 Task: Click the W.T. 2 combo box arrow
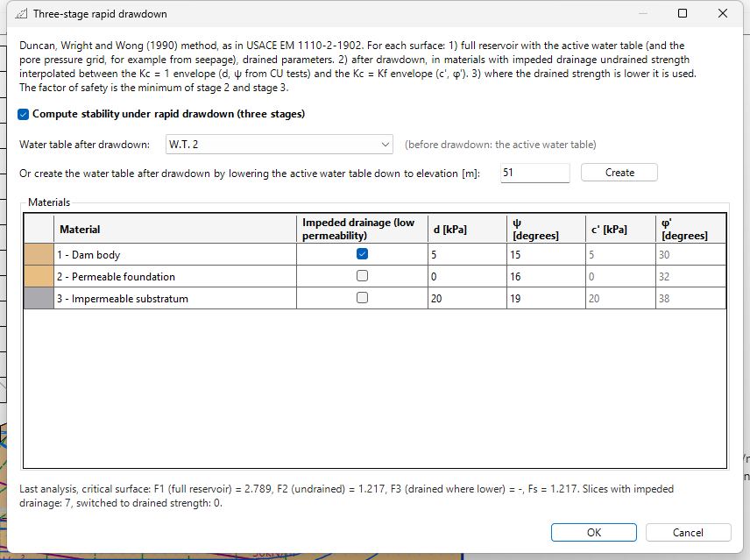385,145
